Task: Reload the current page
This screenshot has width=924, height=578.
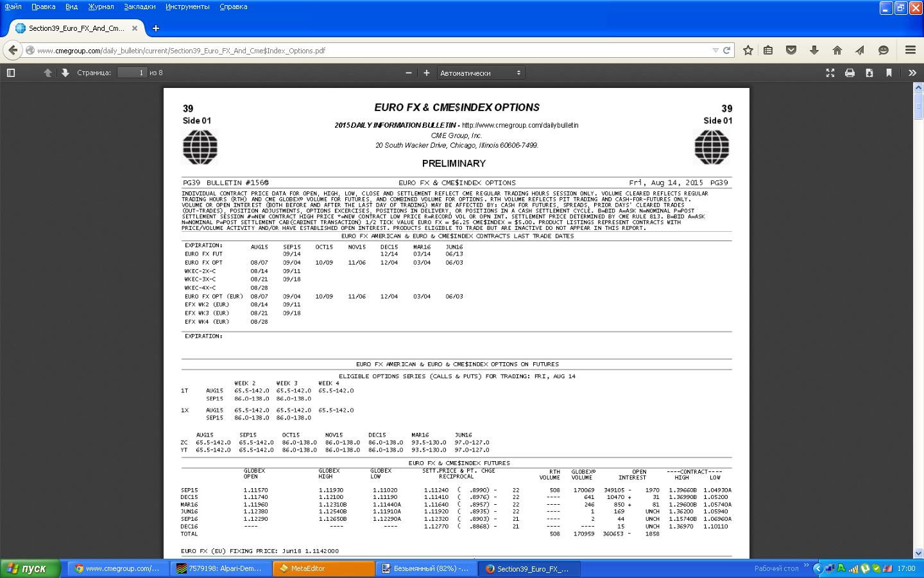Action: click(x=727, y=50)
